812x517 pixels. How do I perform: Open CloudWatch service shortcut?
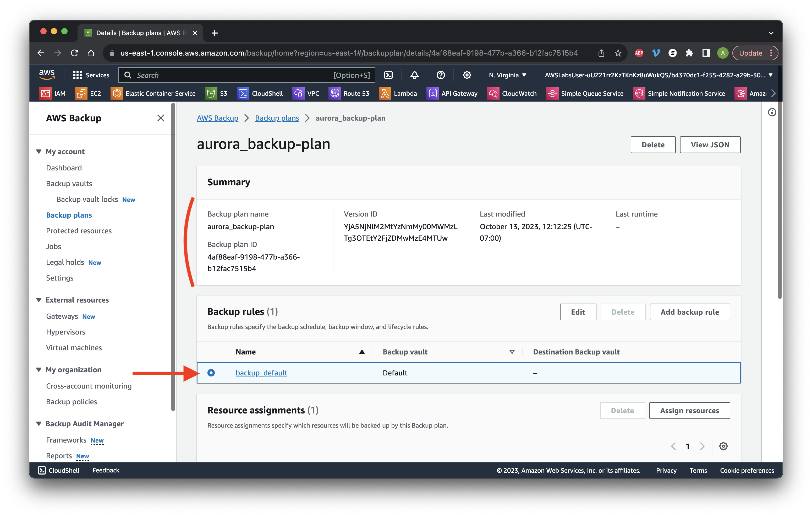coord(512,93)
